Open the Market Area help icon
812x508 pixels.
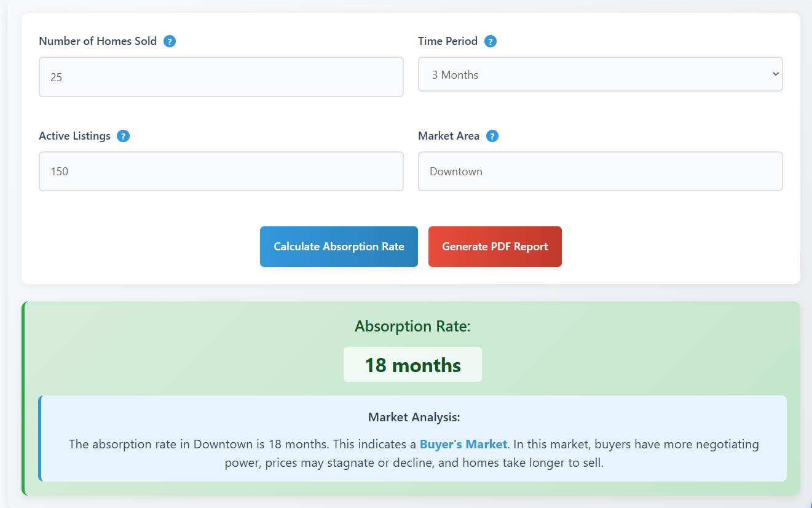click(492, 137)
